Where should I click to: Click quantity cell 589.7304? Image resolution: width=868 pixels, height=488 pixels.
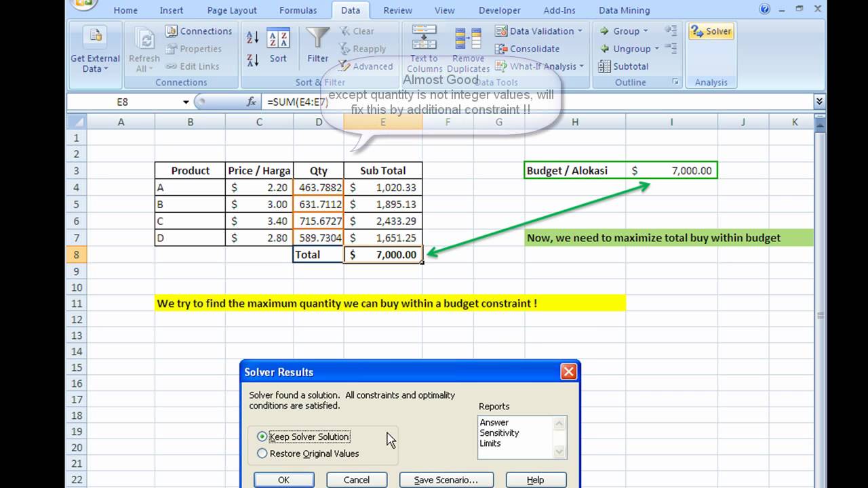318,238
